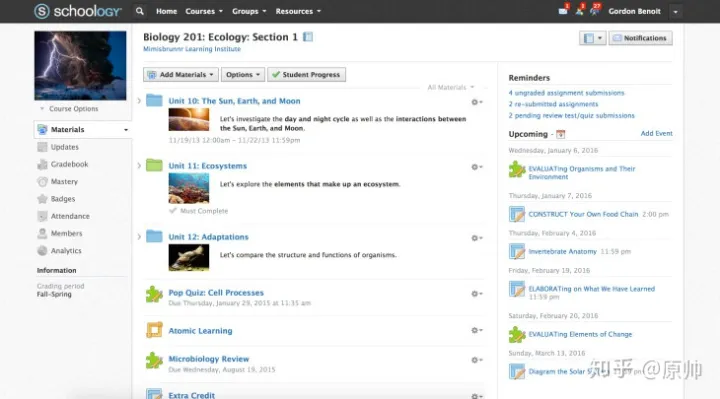Open the notifications icon showing 27

point(595,11)
